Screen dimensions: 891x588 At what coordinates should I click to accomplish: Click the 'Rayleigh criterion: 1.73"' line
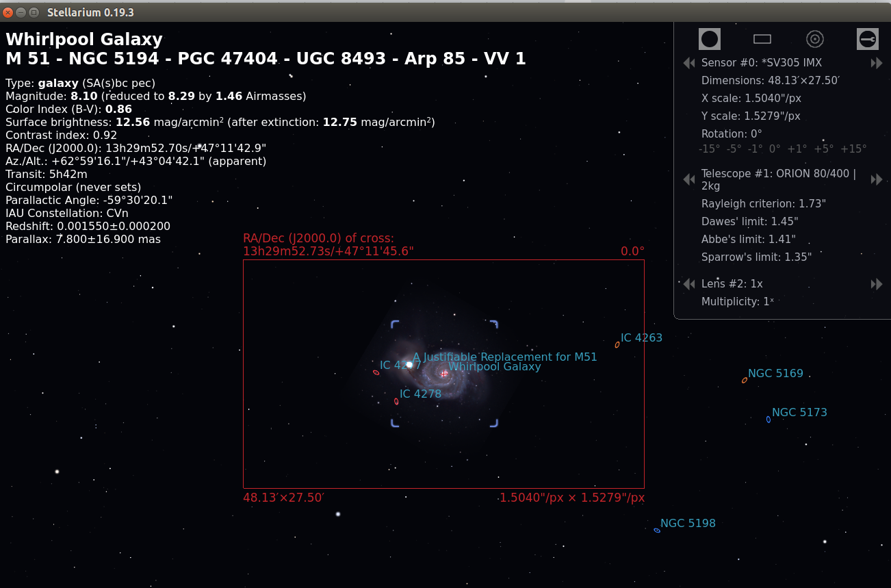tap(764, 204)
